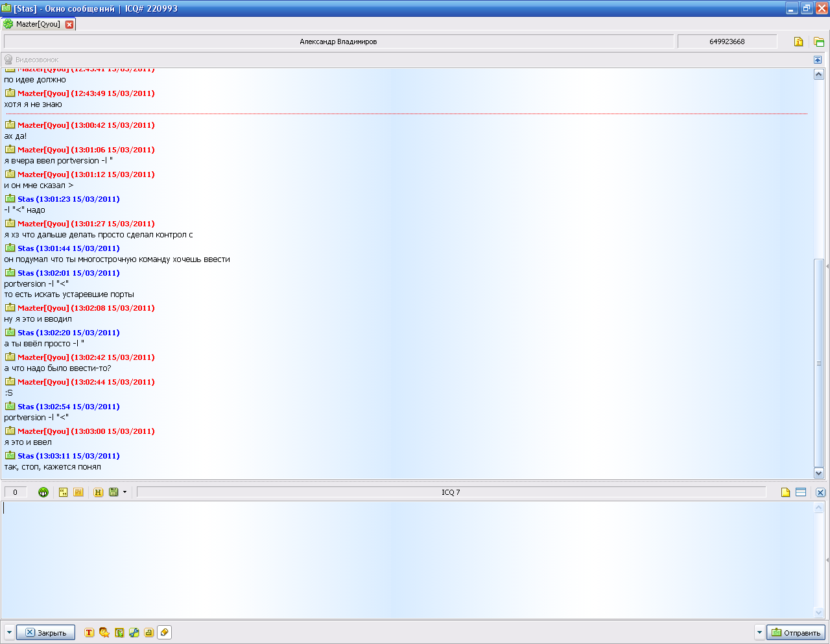Collapse top panel with blue up-arrow icon
The height and width of the screenshot is (644, 830).
(818, 60)
